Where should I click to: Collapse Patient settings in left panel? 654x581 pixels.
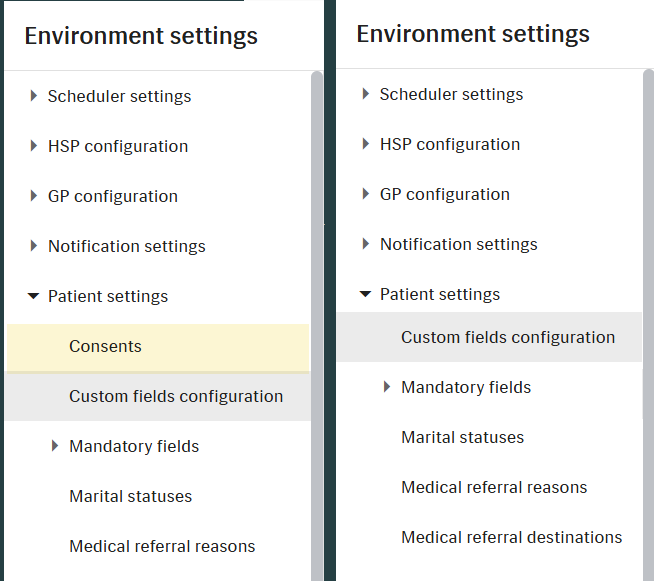[33, 296]
